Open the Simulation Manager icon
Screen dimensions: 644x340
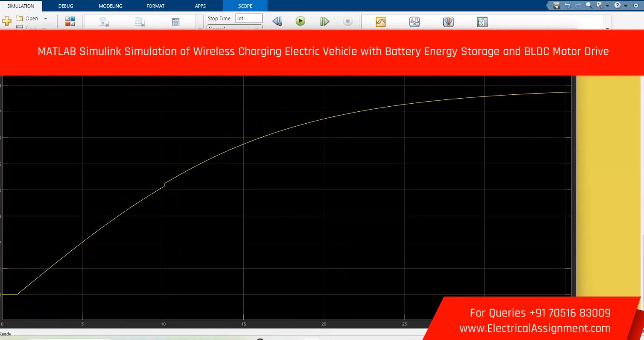482,22
